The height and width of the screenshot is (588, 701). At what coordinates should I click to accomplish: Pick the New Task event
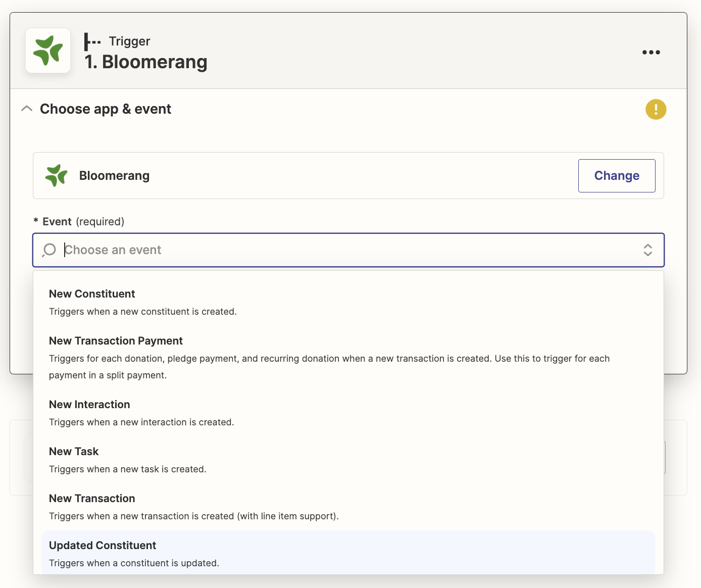coord(348,460)
